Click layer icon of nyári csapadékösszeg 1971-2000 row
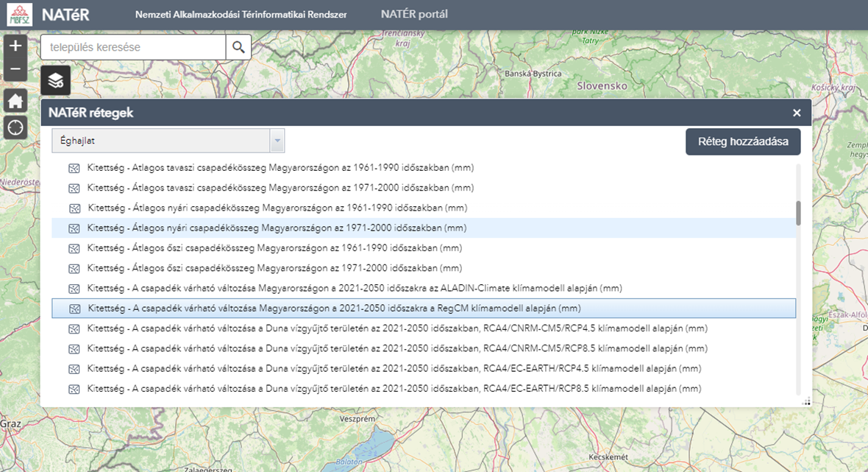Image resolution: width=868 pixels, height=472 pixels. click(x=74, y=228)
